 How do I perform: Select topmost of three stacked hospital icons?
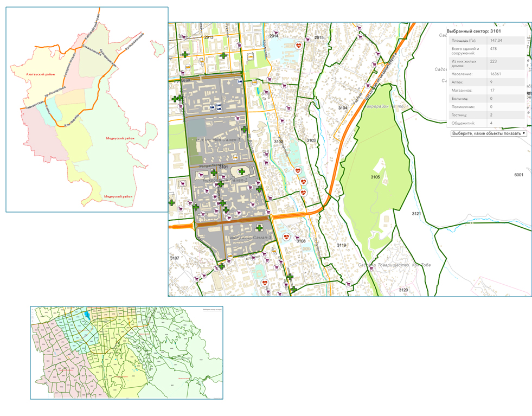coord(298,171)
